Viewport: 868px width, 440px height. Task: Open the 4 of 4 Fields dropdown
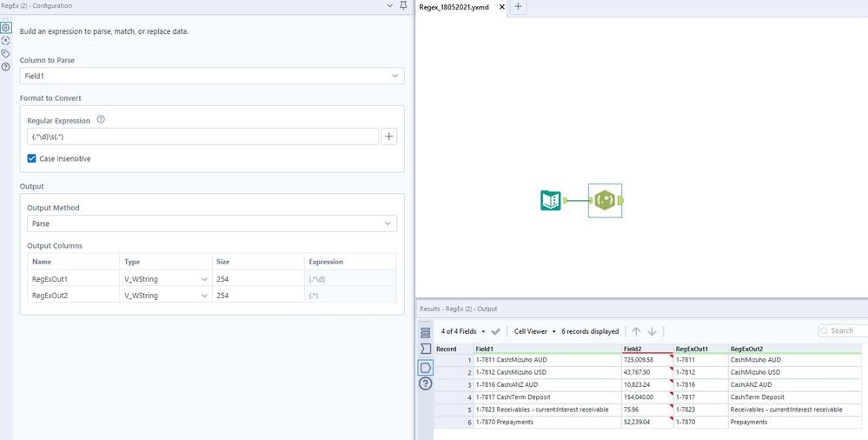point(463,331)
